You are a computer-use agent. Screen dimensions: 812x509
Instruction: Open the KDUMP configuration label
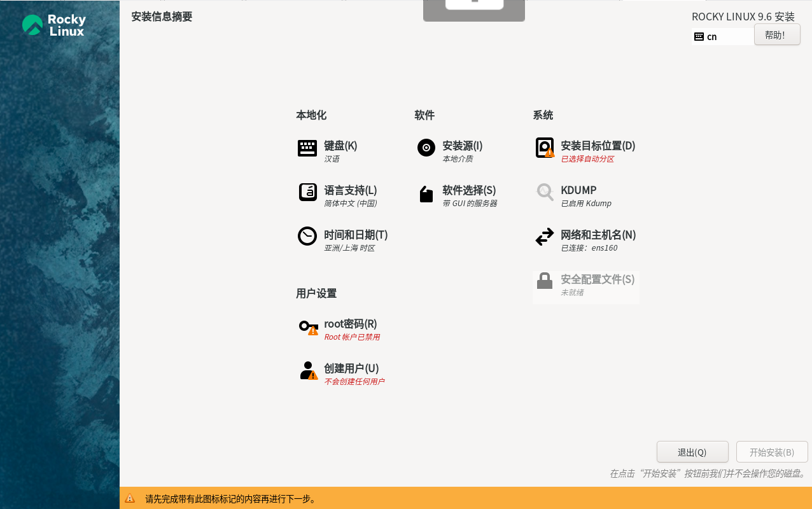tap(578, 190)
